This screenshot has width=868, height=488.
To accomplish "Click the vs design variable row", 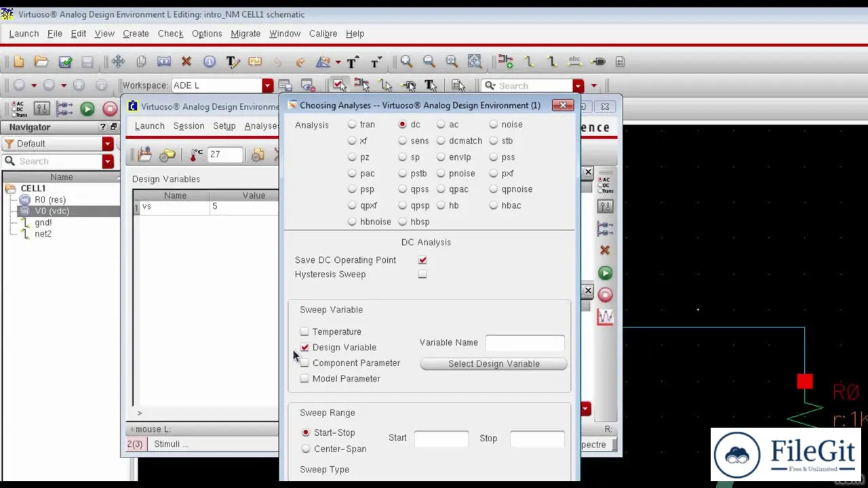I will tap(205, 207).
